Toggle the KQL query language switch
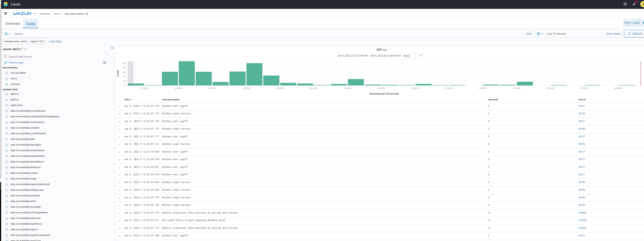The image size is (644, 241). point(529,34)
